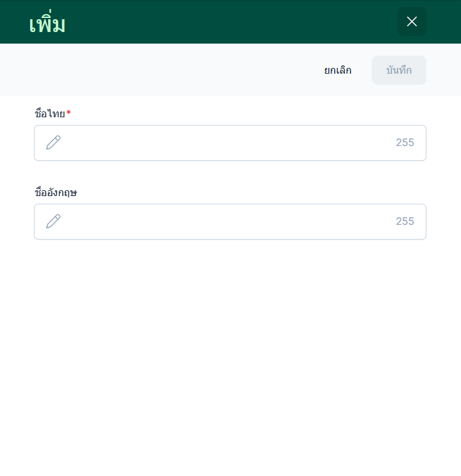
Task: Dismiss the form using the ยกเลิก text
Action: (x=338, y=70)
